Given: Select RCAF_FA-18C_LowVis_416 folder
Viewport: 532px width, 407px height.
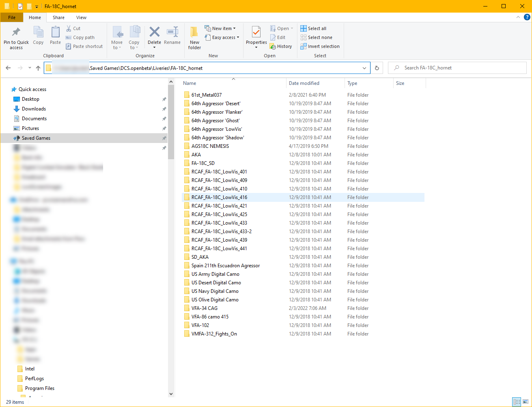Looking at the screenshot, I should coord(219,197).
